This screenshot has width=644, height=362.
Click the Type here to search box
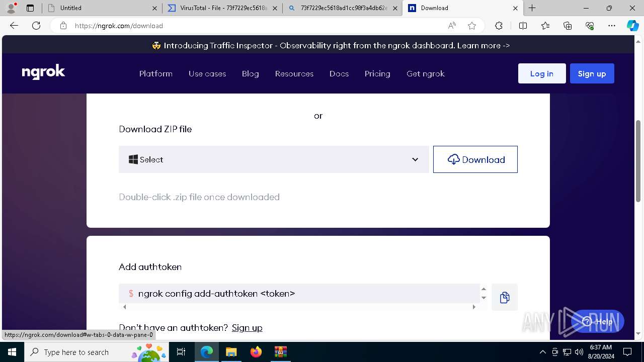click(98, 352)
